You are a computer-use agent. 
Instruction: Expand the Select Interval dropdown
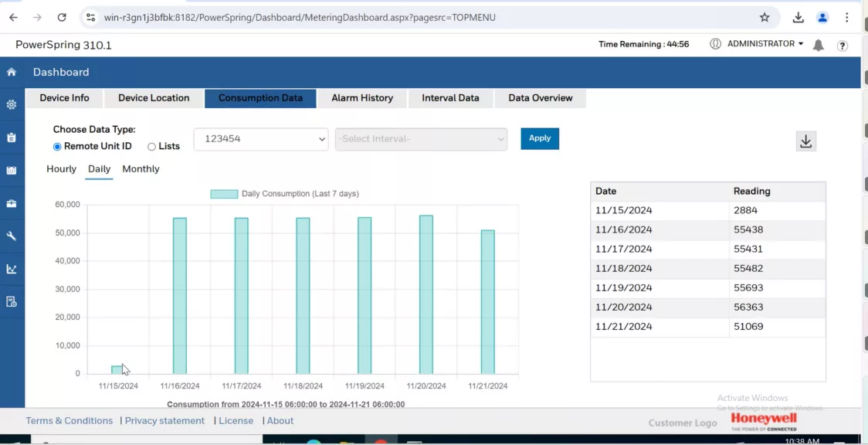click(421, 139)
